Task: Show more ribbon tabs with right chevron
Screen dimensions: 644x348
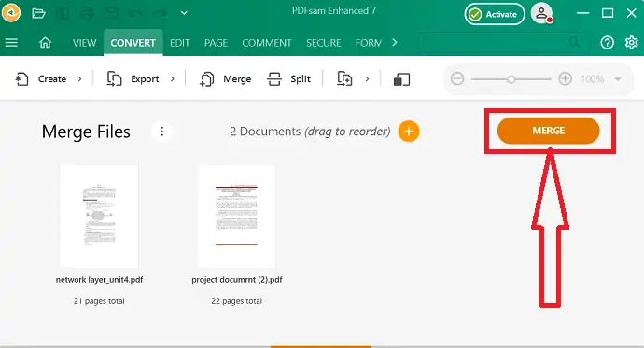Action: coord(395,42)
